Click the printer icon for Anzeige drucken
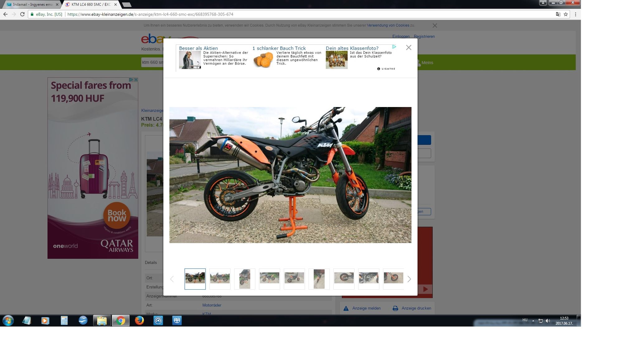This screenshot has height=364, width=642. coord(395,308)
